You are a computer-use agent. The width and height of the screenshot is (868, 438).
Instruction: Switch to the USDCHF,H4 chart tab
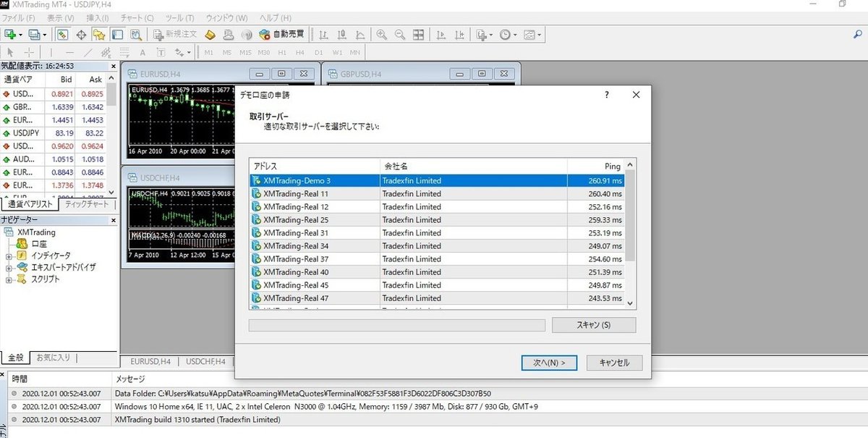click(205, 361)
